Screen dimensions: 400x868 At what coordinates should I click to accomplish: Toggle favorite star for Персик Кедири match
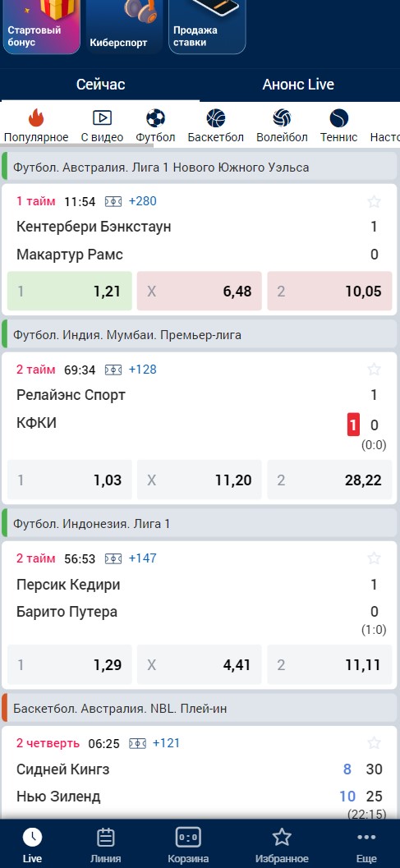point(374,558)
